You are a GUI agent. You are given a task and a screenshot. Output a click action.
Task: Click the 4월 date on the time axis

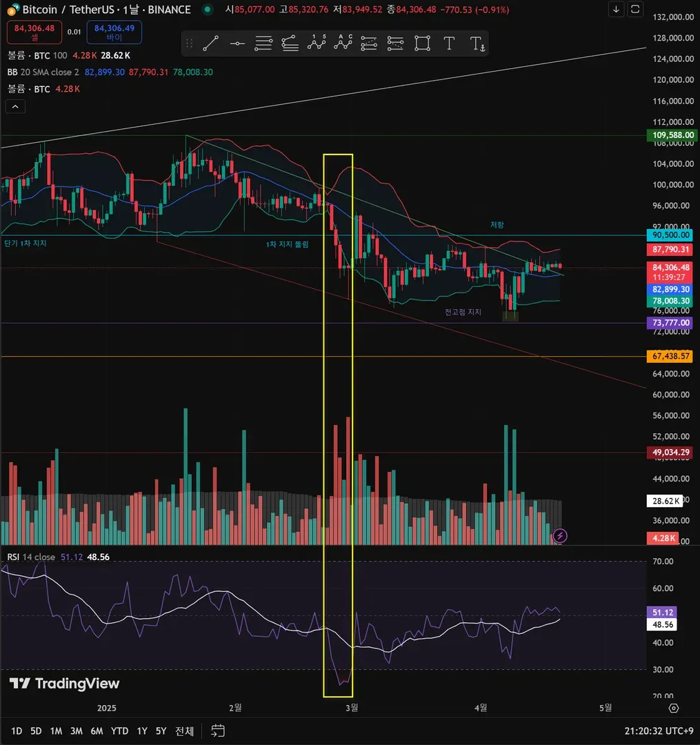click(481, 708)
